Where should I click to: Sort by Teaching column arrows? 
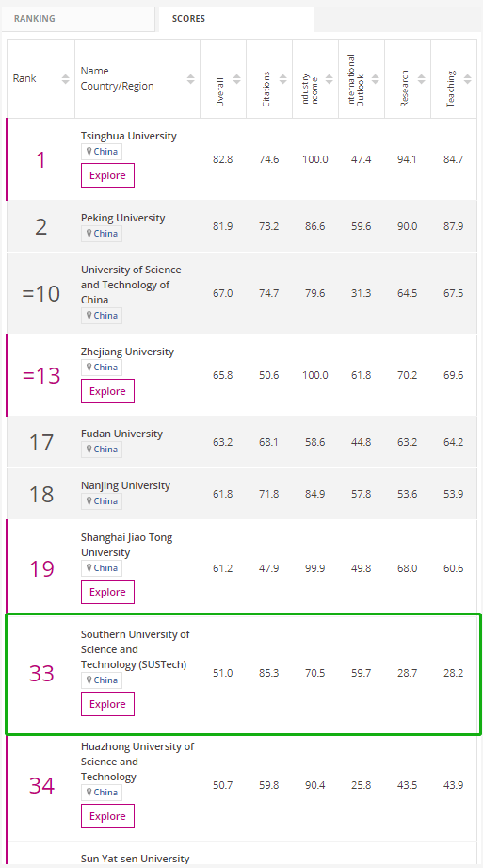[x=468, y=79]
